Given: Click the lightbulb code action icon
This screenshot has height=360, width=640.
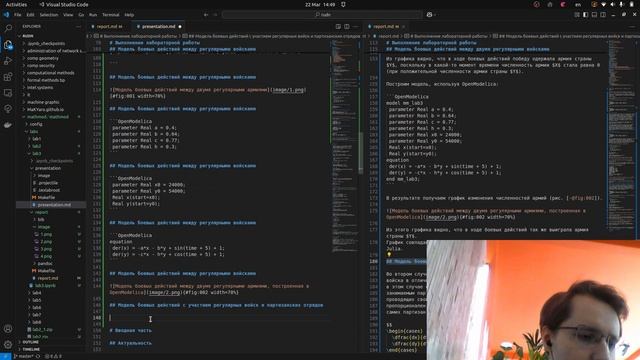Looking at the screenshot, I should click(x=389, y=254).
